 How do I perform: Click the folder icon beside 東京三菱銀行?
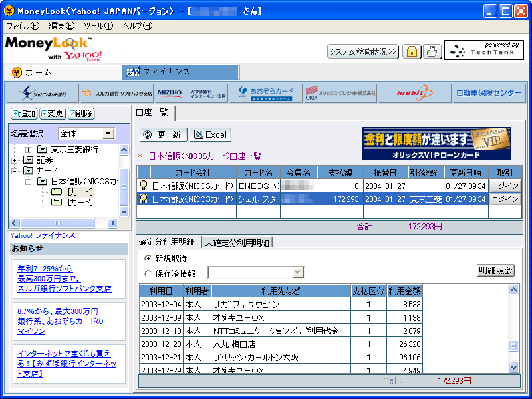42,149
